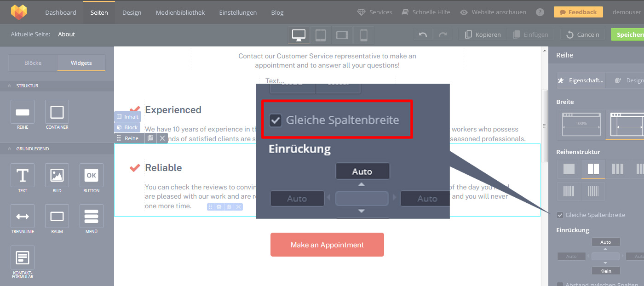Image resolution: width=644 pixels, height=286 pixels.
Task: Select the Trennlinie widget icon
Action: 23,216
